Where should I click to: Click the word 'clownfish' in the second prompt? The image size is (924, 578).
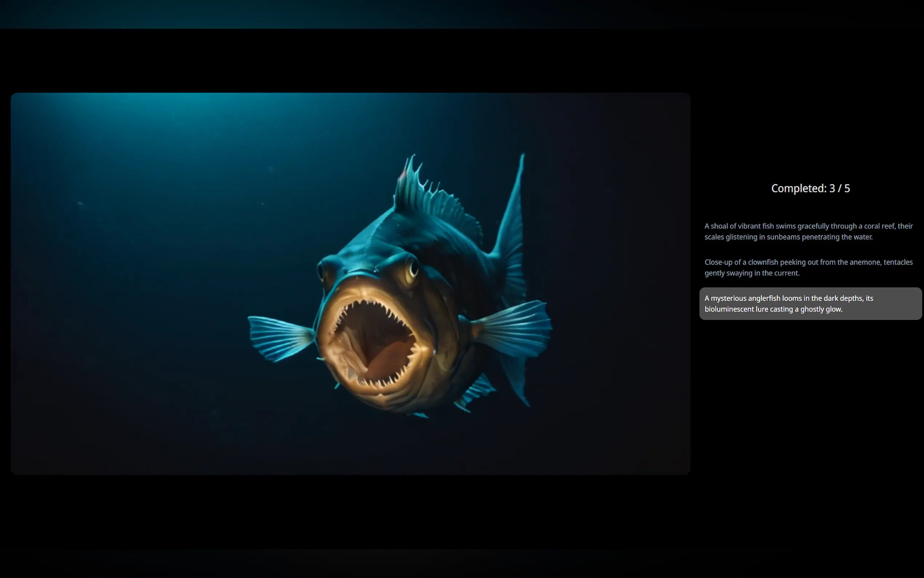point(763,262)
